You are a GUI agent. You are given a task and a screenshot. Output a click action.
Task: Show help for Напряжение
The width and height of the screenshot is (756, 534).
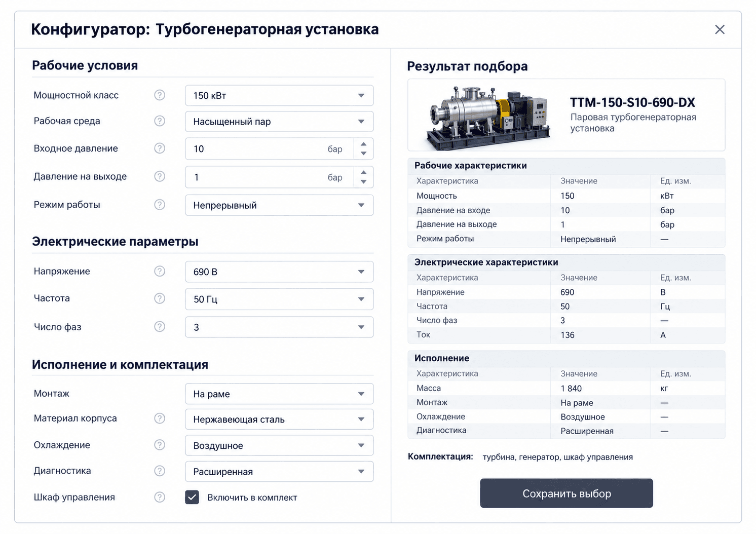click(x=160, y=271)
